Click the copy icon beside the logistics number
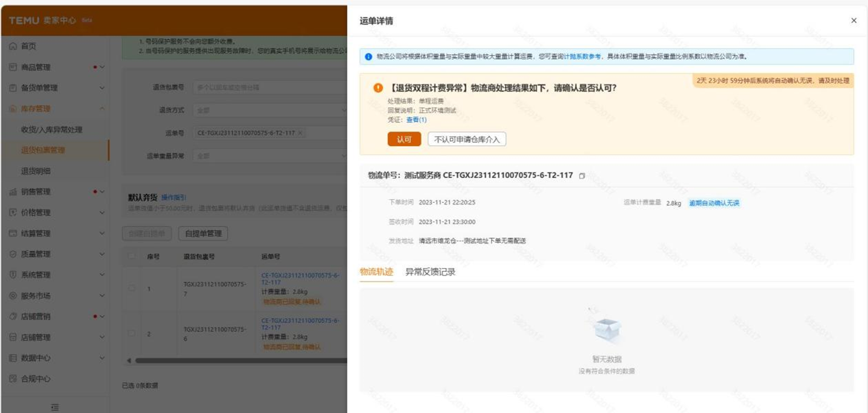868x413 pixels. (x=582, y=176)
